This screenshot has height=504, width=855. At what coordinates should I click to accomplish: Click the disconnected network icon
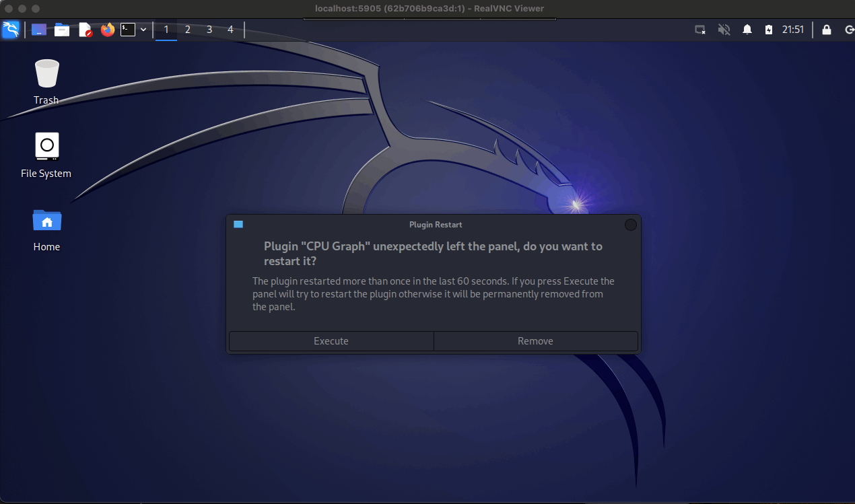click(701, 30)
